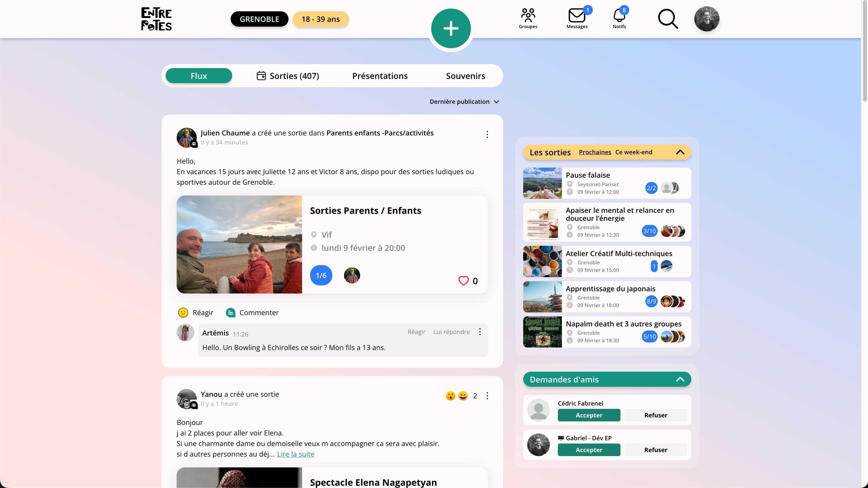Open the Groupes icon in header

point(528,19)
